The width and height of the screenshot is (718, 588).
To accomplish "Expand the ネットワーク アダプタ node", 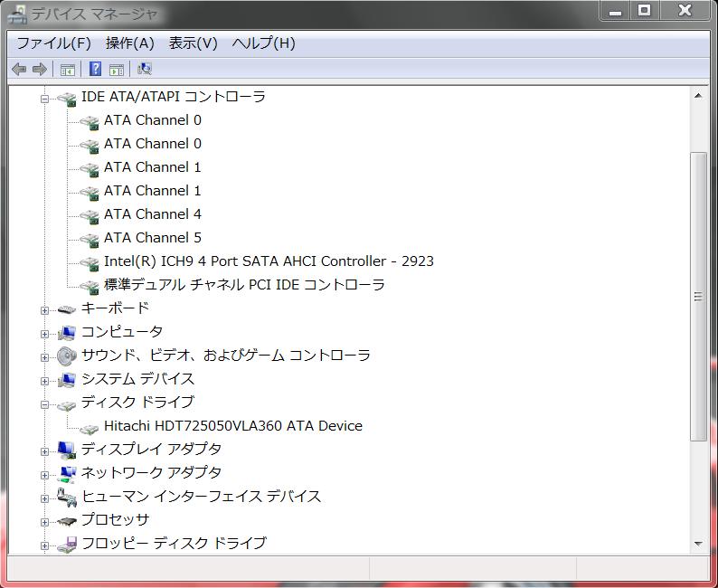I will tap(44, 475).
